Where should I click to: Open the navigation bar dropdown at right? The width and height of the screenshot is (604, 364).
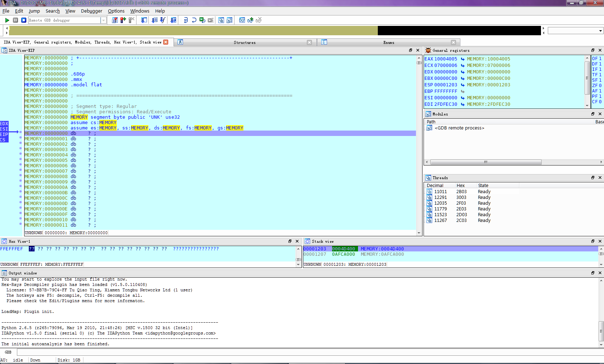point(600,31)
